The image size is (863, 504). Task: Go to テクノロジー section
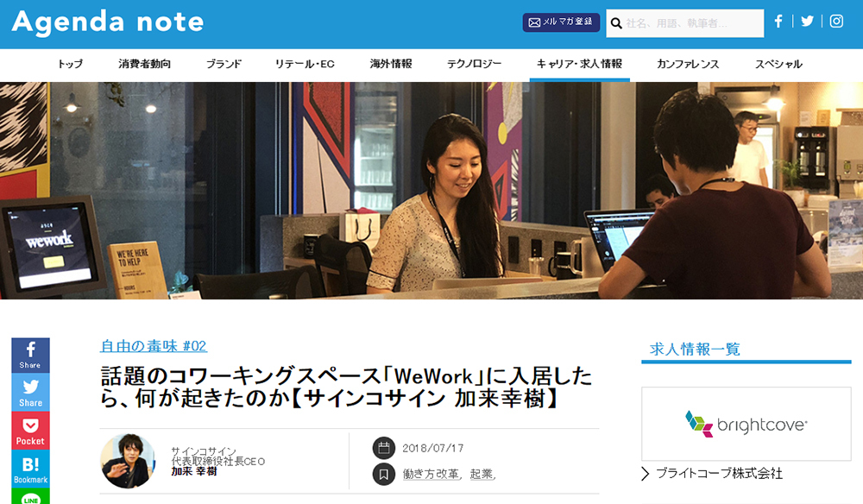click(x=476, y=64)
